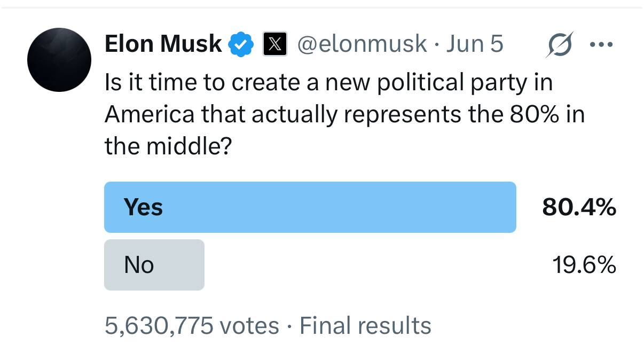This screenshot has height=360, width=644.
Task: Click the 80.4% result percentage
Action: coord(579,207)
